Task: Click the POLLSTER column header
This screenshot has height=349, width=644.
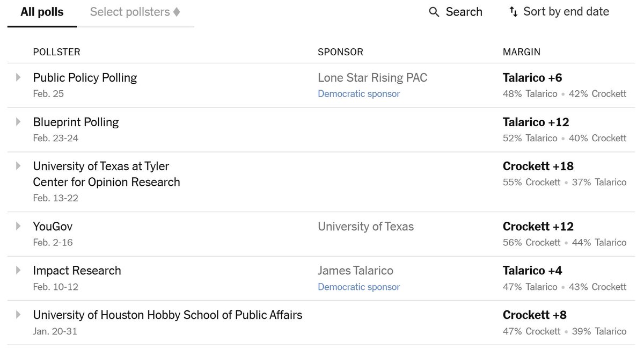Action: pyautogui.click(x=56, y=52)
